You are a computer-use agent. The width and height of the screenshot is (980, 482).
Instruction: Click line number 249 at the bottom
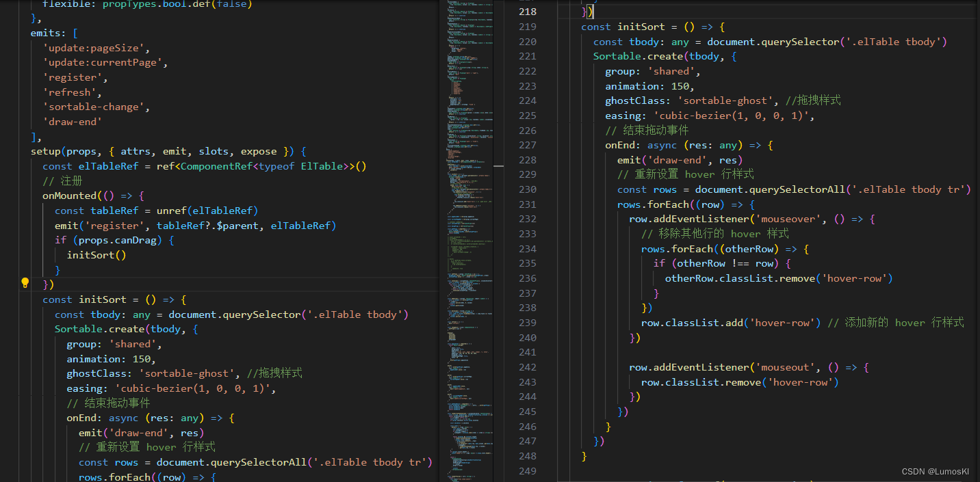click(527, 470)
